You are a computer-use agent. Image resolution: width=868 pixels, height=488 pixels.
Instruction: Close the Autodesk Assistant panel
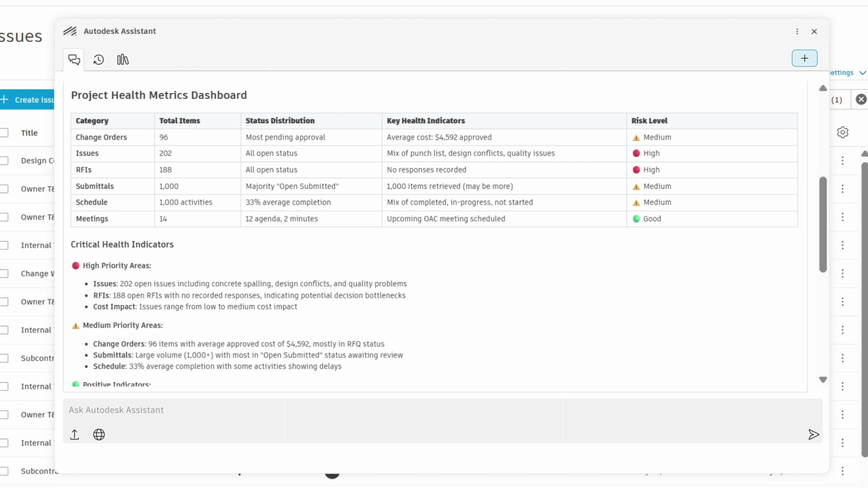814,31
